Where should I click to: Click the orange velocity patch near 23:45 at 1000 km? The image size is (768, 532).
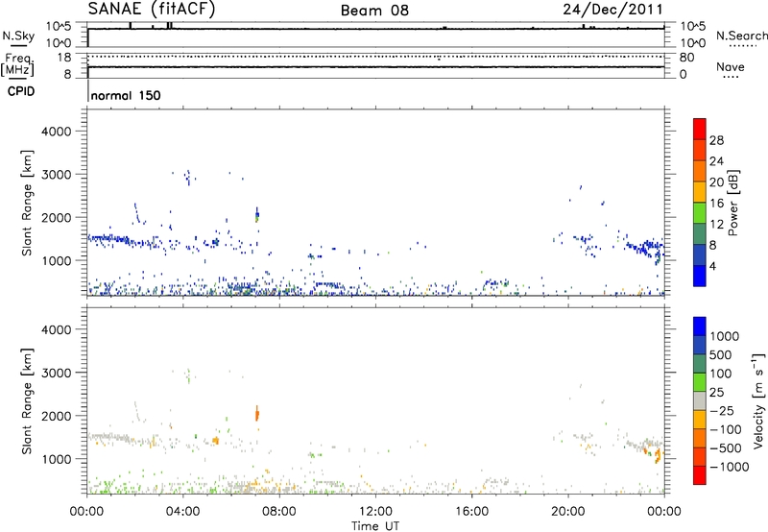pos(658,456)
